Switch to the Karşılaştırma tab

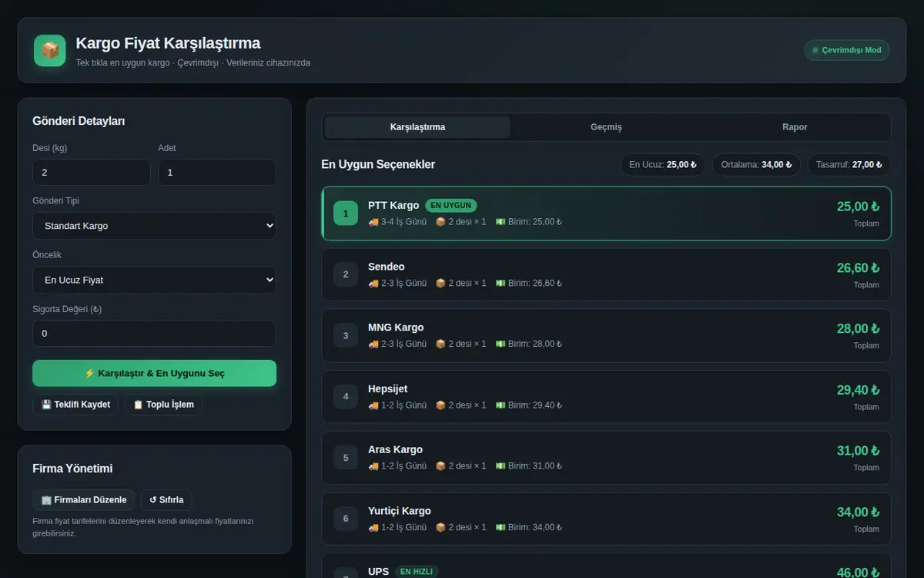tap(417, 127)
